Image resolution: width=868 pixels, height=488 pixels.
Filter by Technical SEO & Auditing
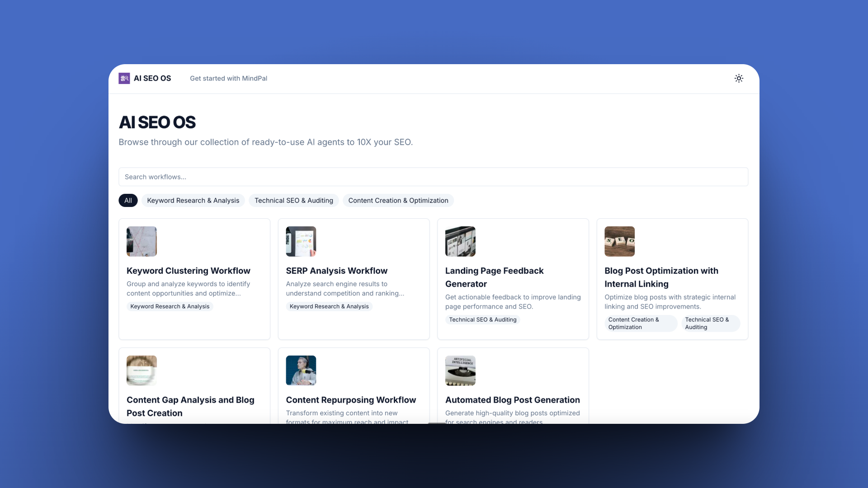tap(293, 201)
